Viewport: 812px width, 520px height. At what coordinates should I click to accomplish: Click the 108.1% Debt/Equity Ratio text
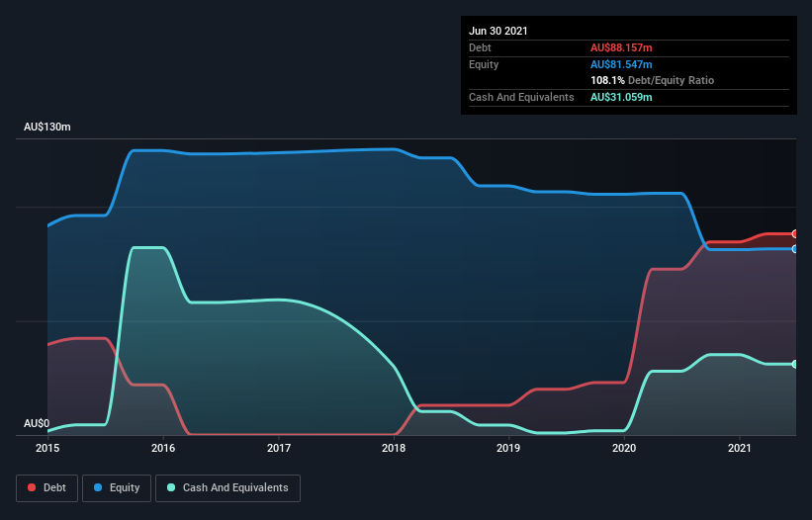(x=652, y=80)
